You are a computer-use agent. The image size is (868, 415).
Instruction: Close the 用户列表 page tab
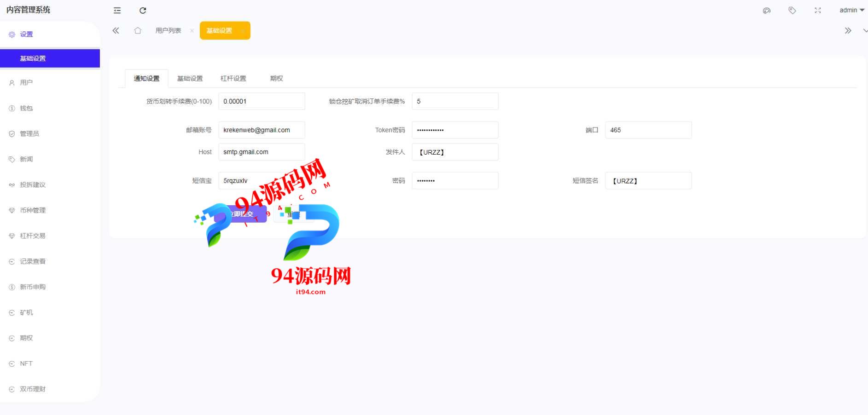pyautogui.click(x=192, y=31)
